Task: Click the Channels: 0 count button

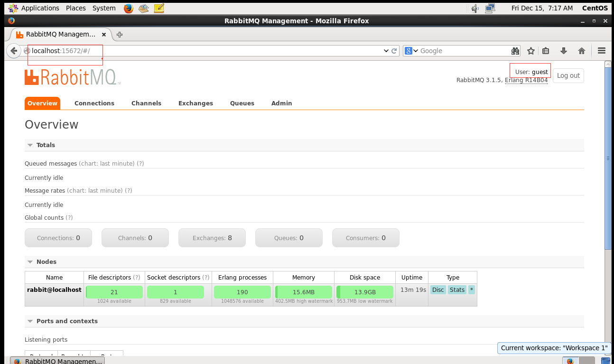Action: tap(135, 238)
